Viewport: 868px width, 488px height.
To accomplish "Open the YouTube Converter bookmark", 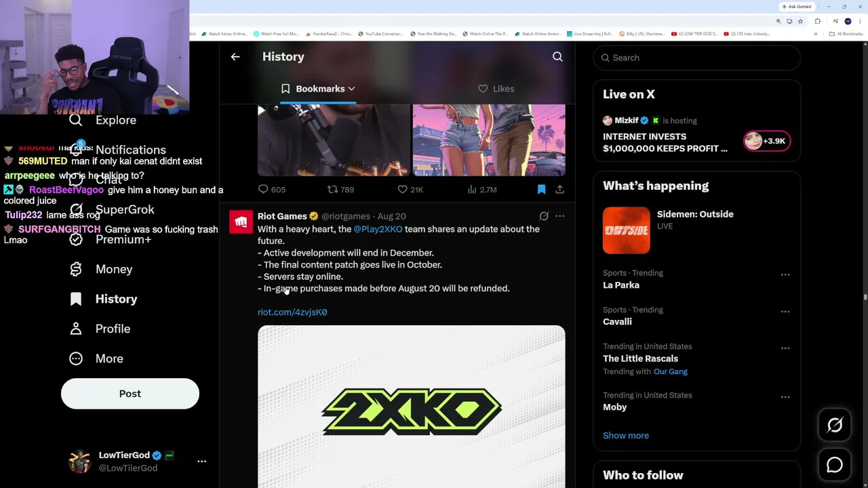I will pyautogui.click(x=380, y=34).
